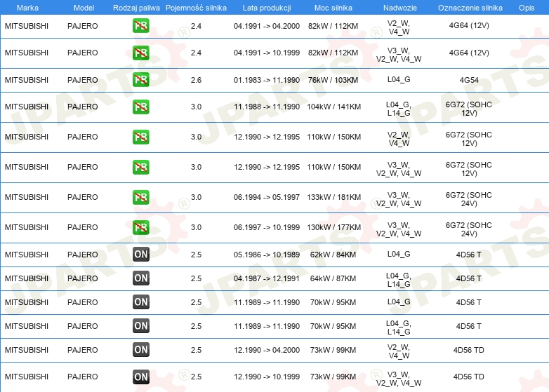Click PAJERO in the 76kW / 103KM row
This screenshot has width=549, height=392.
coord(82,80)
